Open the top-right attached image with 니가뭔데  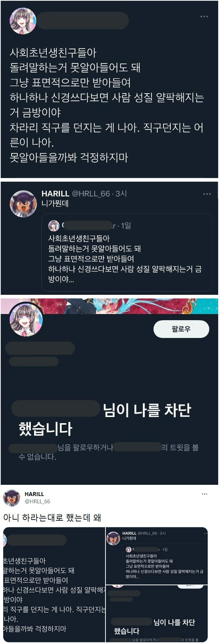point(157,556)
